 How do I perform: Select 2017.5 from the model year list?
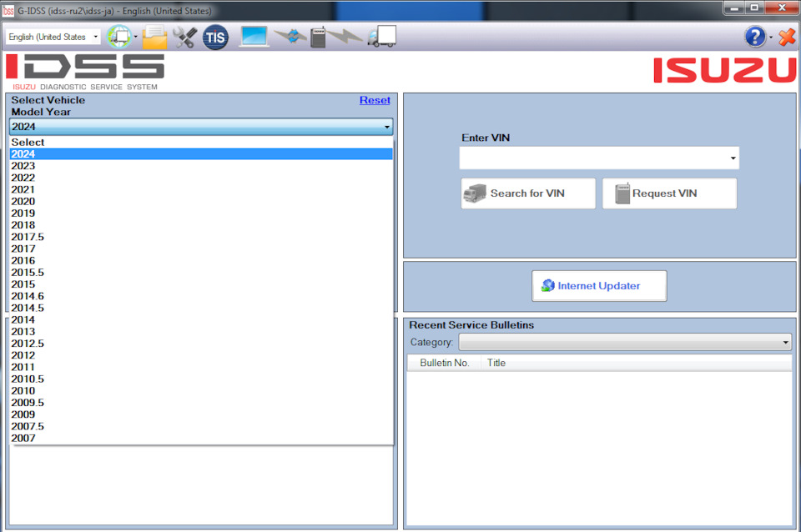tap(28, 237)
